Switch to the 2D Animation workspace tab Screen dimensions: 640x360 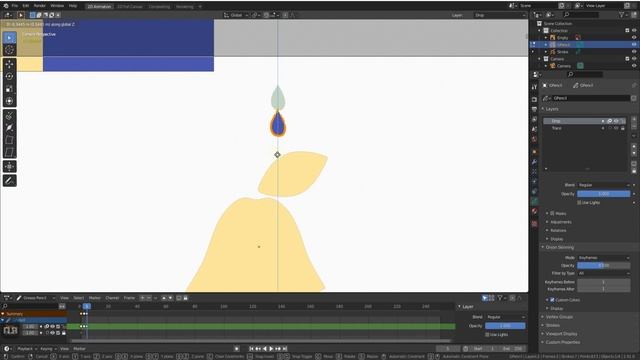click(x=100, y=6)
